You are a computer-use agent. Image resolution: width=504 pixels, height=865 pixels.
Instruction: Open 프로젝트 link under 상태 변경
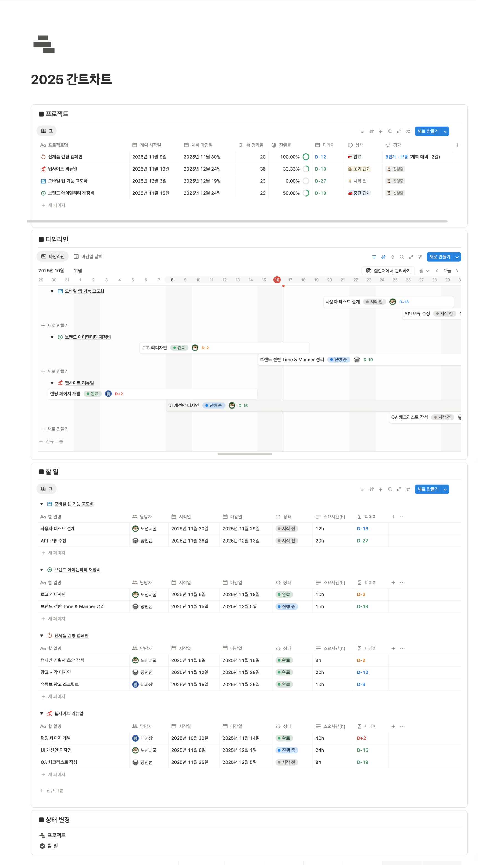56,835
